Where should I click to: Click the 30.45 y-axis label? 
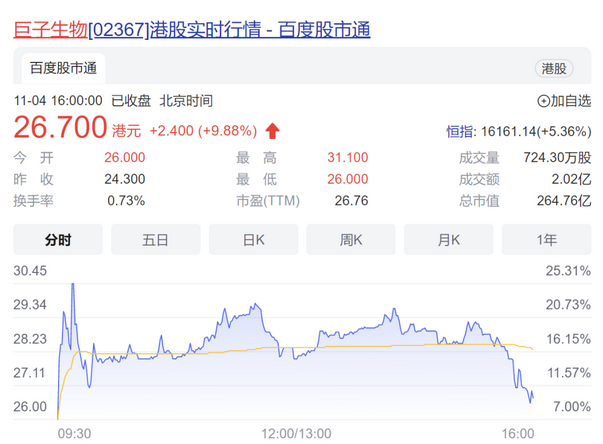[x=30, y=271]
